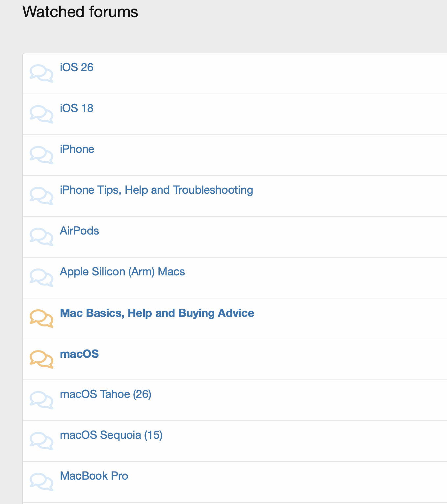This screenshot has height=504, width=447.
Task: Go to macOS Tahoe (26) forum
Action: point(106,394)
